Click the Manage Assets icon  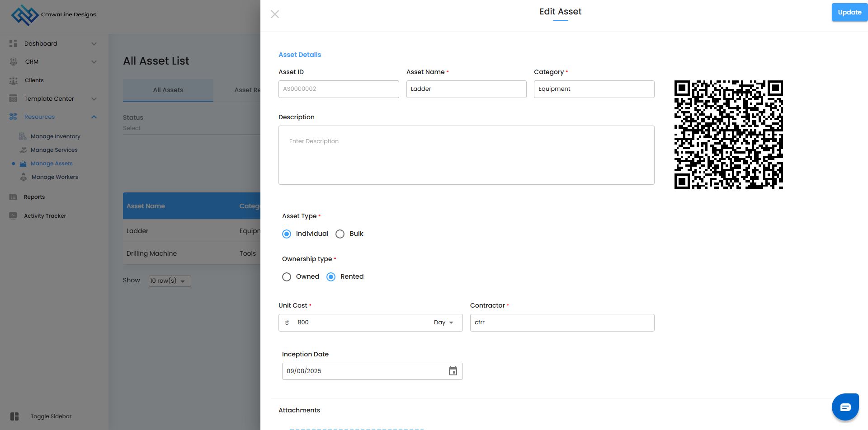(23, 164)
